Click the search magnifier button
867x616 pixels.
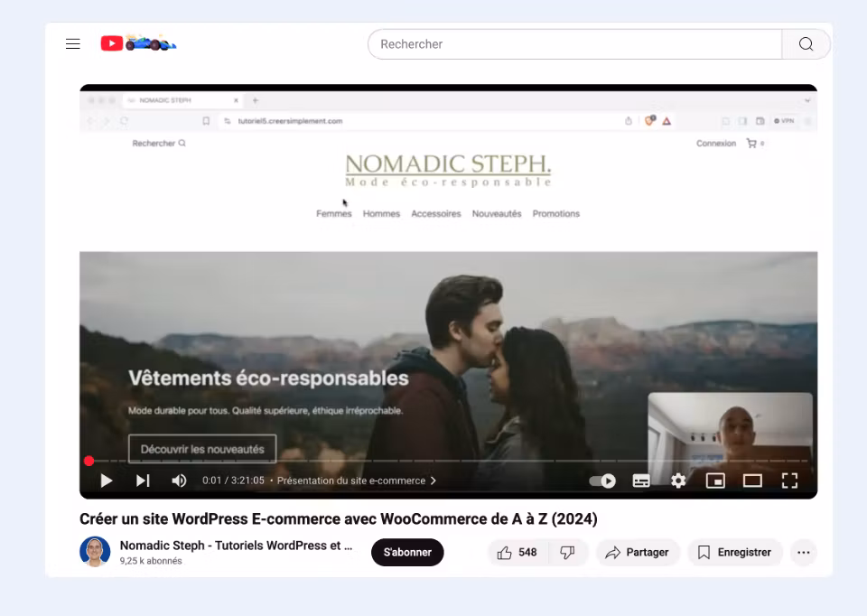pos(806,44)
